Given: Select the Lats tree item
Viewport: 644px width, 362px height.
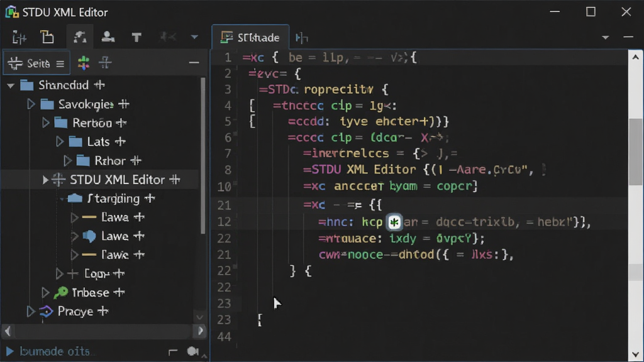Looking at the screenshot, I should coord(98,141).
